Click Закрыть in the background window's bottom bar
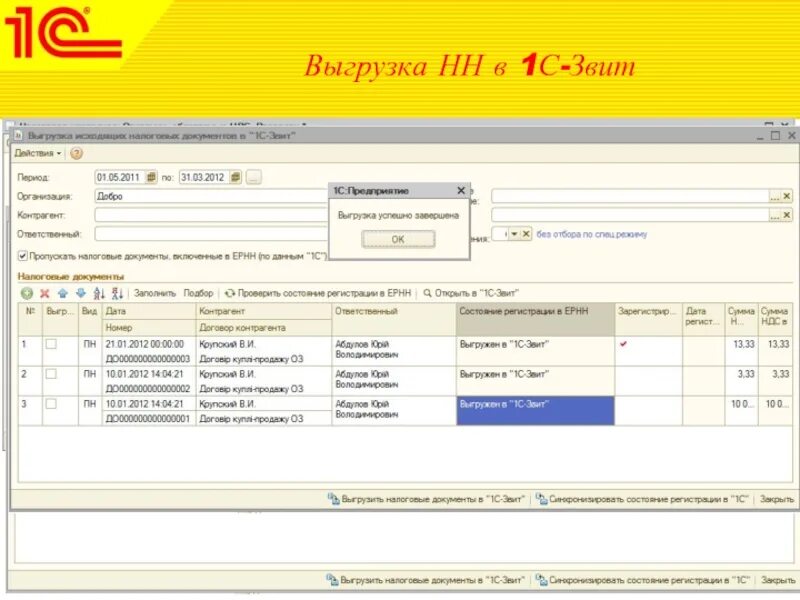 [x=778, y=580]
